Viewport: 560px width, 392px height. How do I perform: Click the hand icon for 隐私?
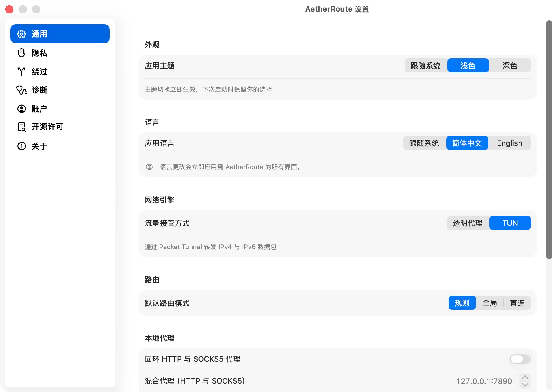[22, 53]
